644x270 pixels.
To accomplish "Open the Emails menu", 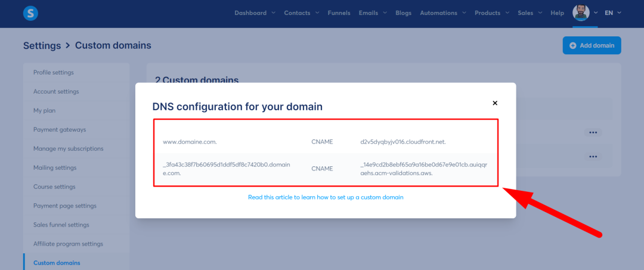I will pos(369,13).
